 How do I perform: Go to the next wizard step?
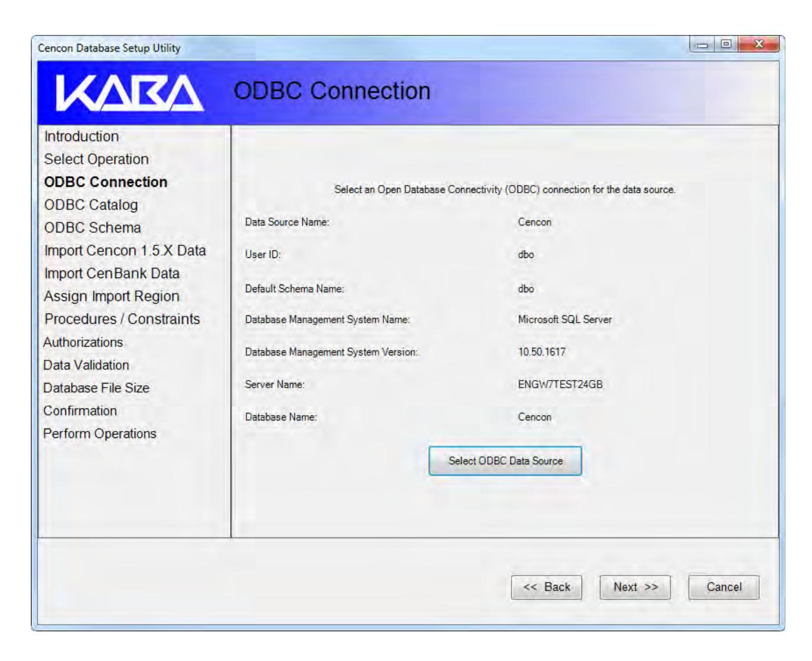click(x=635, y=587)
